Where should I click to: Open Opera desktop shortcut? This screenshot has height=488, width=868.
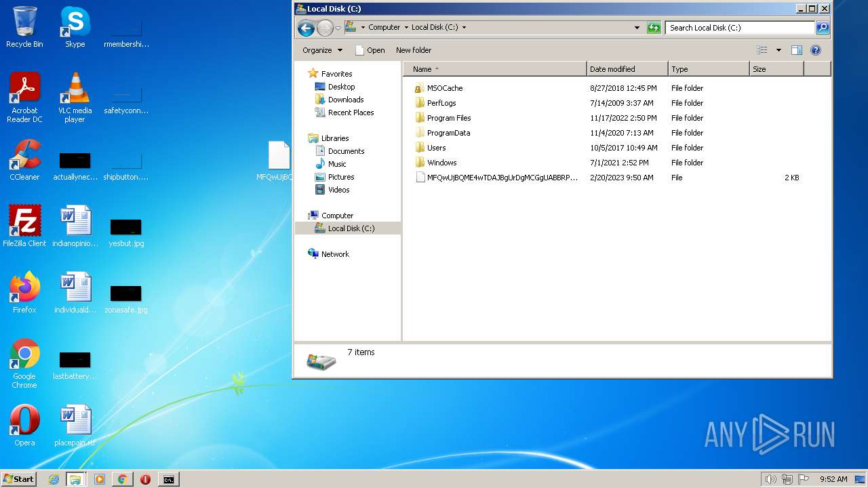point(24,426)
